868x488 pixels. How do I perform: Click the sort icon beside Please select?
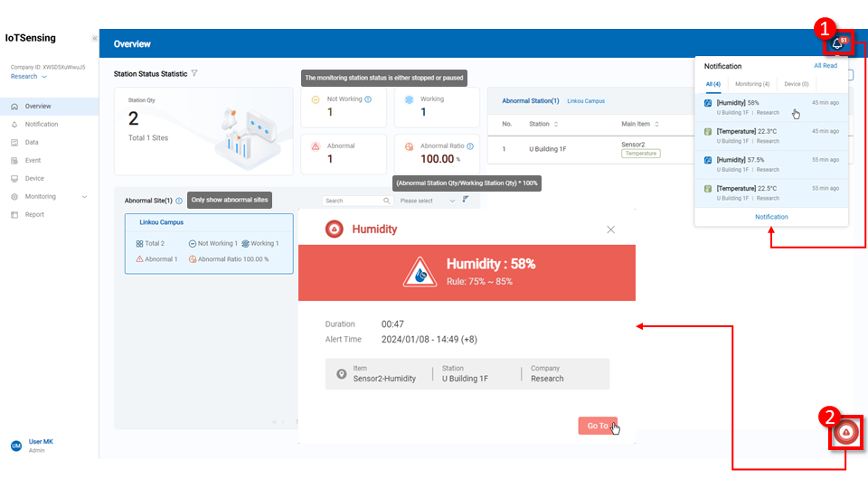coord(466,200)
